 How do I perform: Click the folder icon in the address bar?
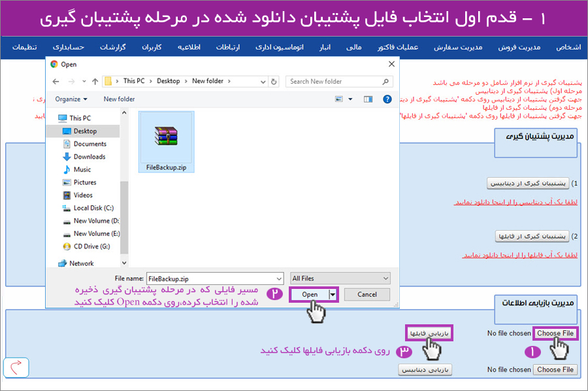point(108,81)
